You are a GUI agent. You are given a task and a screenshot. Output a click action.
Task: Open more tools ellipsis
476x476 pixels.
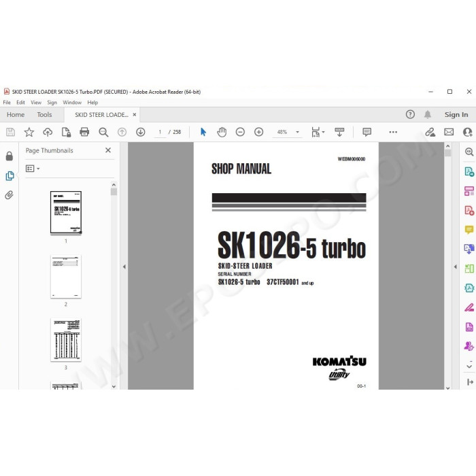click(x=393, y=132)
